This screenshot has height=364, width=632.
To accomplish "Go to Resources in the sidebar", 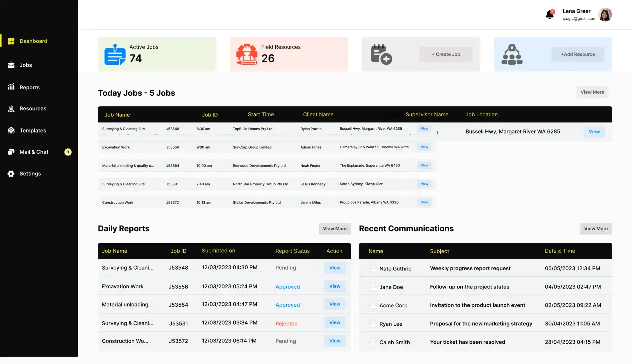I will coord(33,109).
